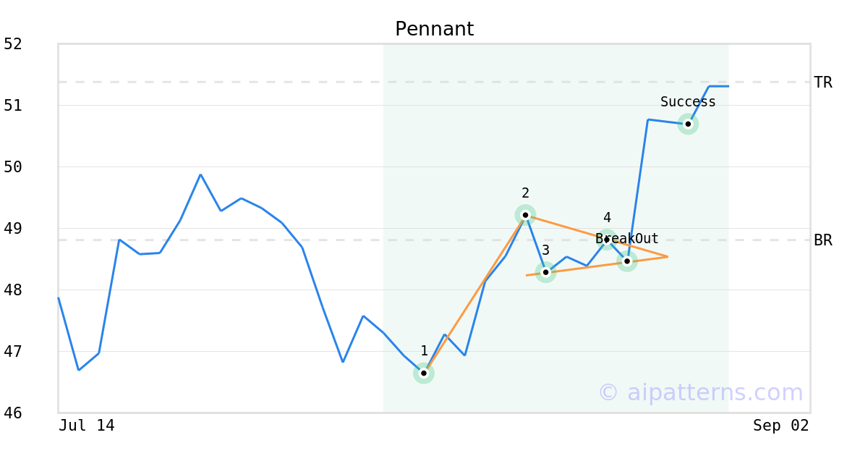This screenshot has width=868, height=456.
Task: Click the BreakOut point marker
Action: (x=627, y=261)
